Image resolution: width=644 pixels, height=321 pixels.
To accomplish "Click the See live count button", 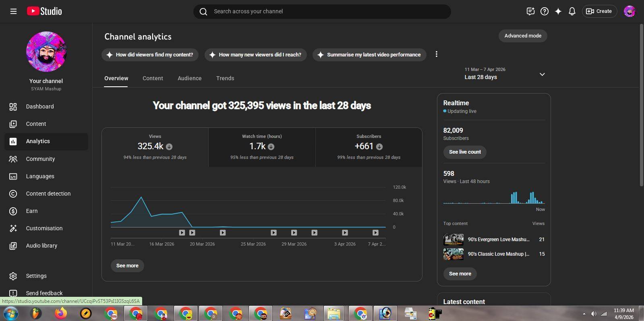I will [465, 152].
